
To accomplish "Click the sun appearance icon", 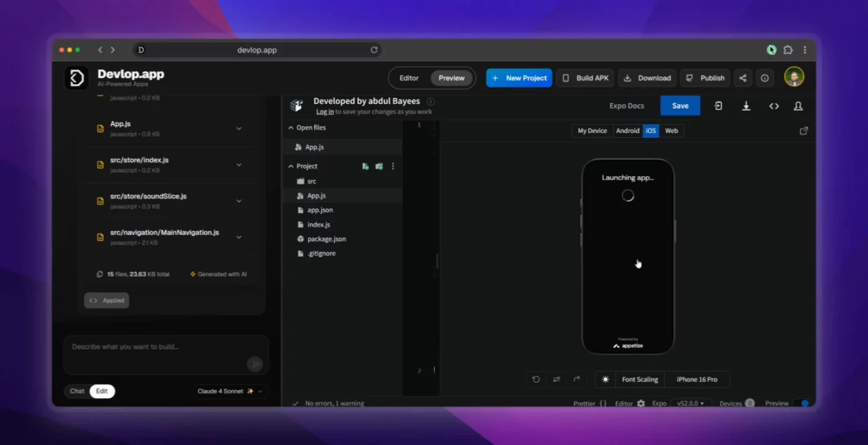I will coord(605,379).
